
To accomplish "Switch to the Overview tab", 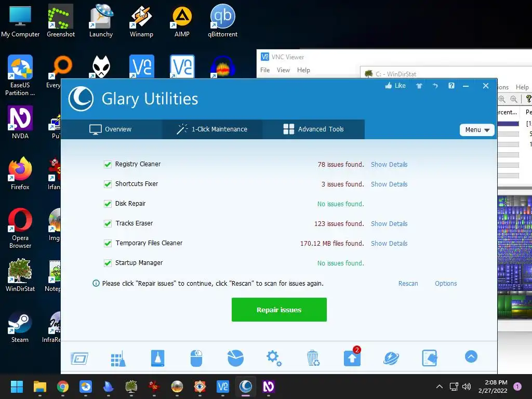I will pos(111,129).
